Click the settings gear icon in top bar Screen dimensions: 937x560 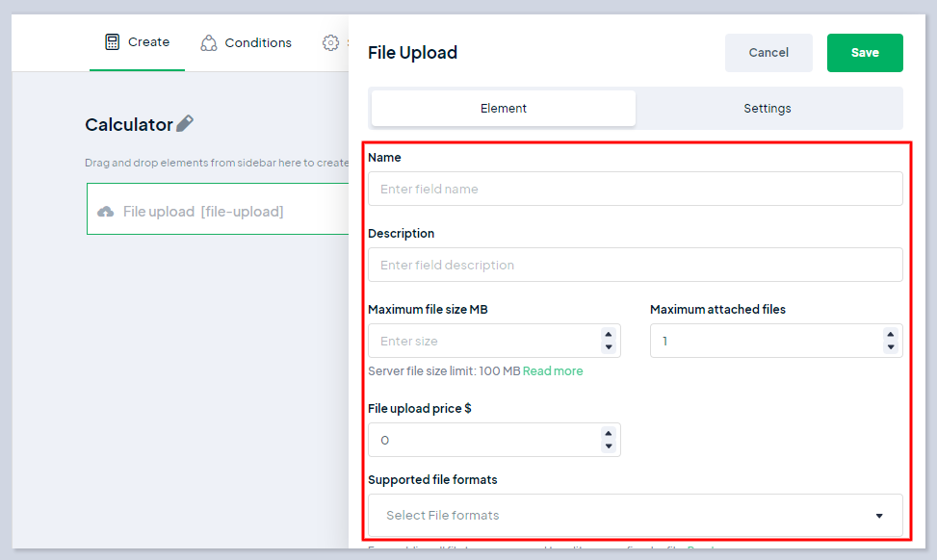click(x=331, y=43)
